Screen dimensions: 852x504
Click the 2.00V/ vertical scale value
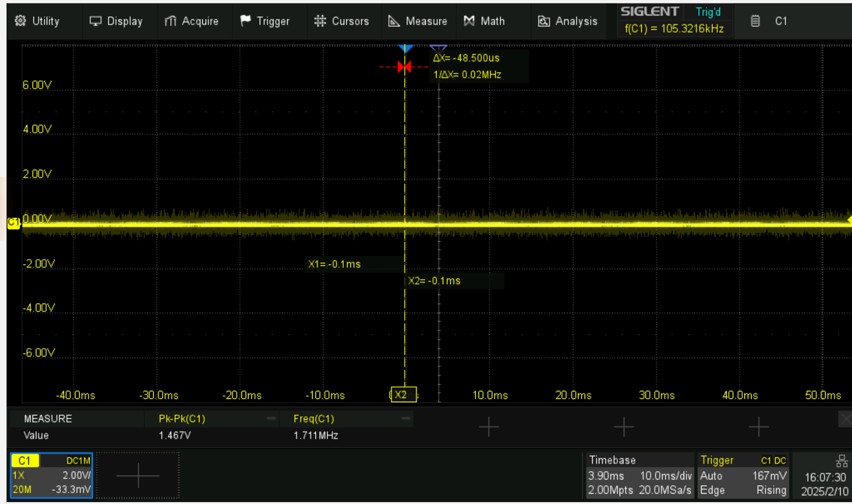tap(76, 475)
